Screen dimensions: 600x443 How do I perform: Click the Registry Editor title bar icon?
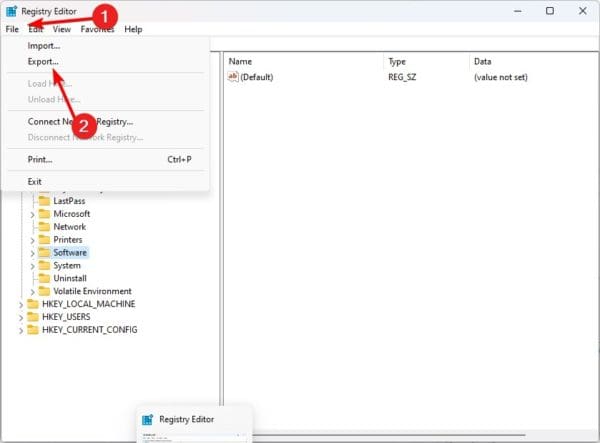pos(11,11)
